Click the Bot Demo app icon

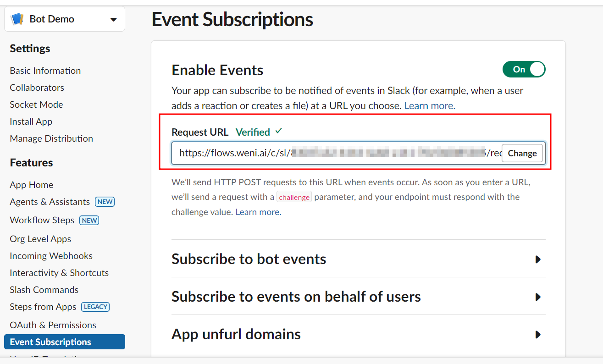click(16, 18)
